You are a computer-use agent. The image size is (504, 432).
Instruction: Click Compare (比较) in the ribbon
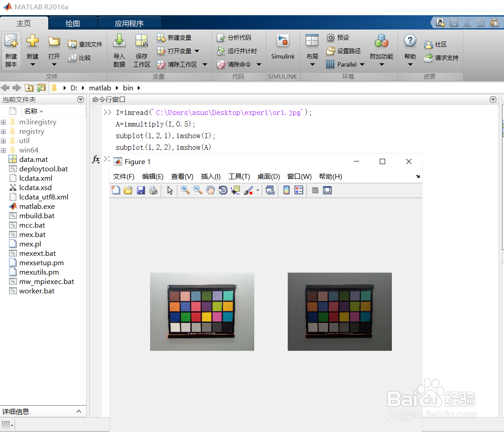(80, 58)
